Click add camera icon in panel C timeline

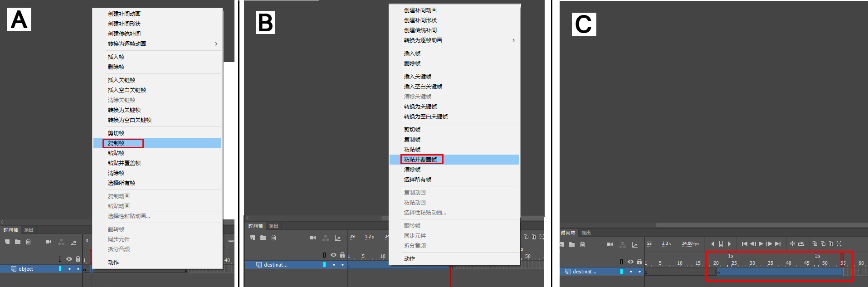click(610, 244)
